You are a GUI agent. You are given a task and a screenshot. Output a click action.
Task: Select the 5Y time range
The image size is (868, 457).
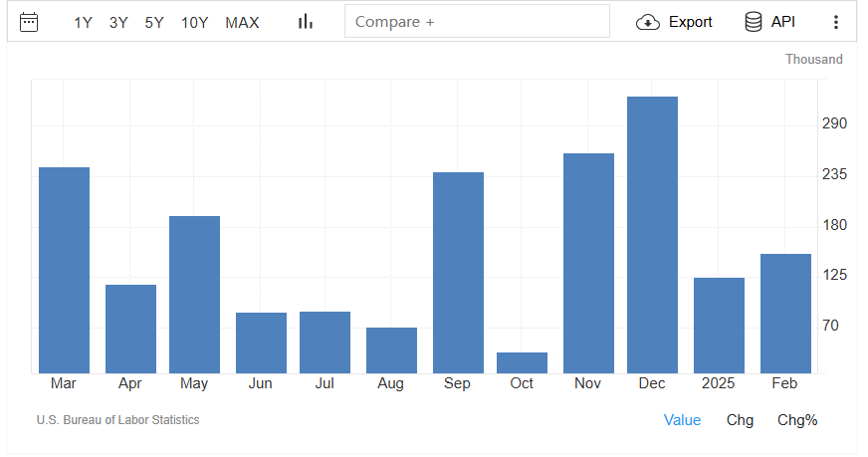[154, 22]
